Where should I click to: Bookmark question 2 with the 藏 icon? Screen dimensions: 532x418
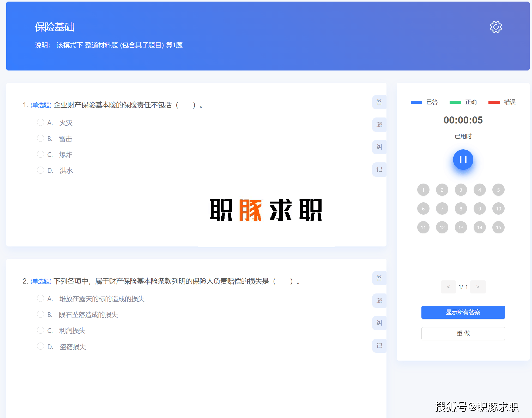coord(379,301)
